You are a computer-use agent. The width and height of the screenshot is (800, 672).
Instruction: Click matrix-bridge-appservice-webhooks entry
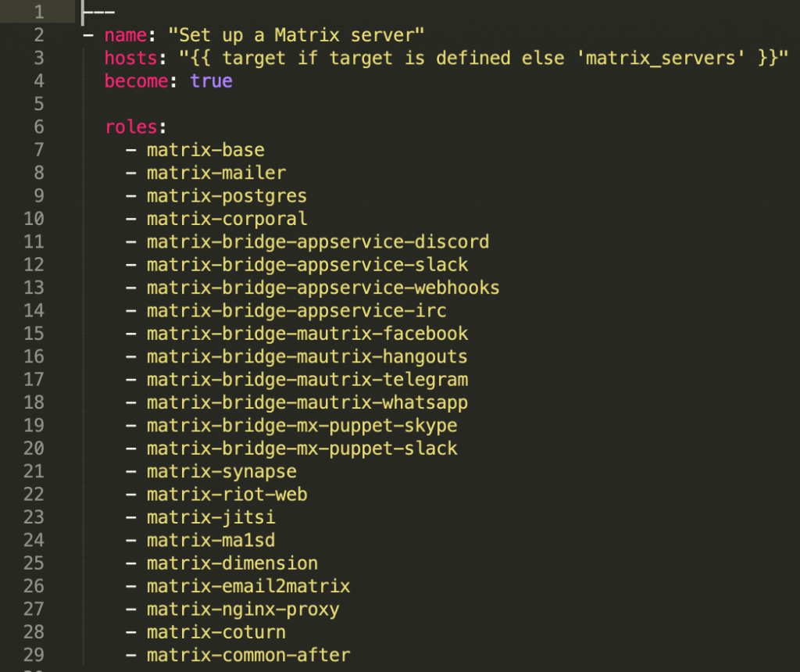(x=323, y=288)
